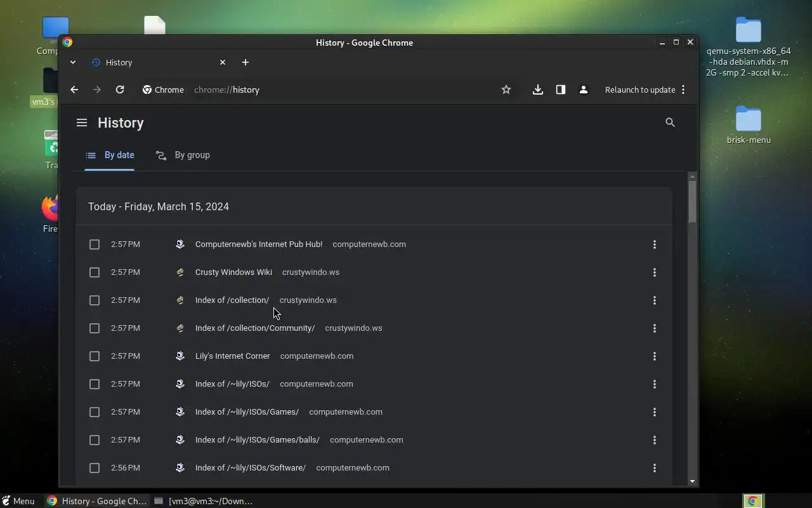Expand the tab search dropdown arrow
812x508 pixels.
point(73,62)
